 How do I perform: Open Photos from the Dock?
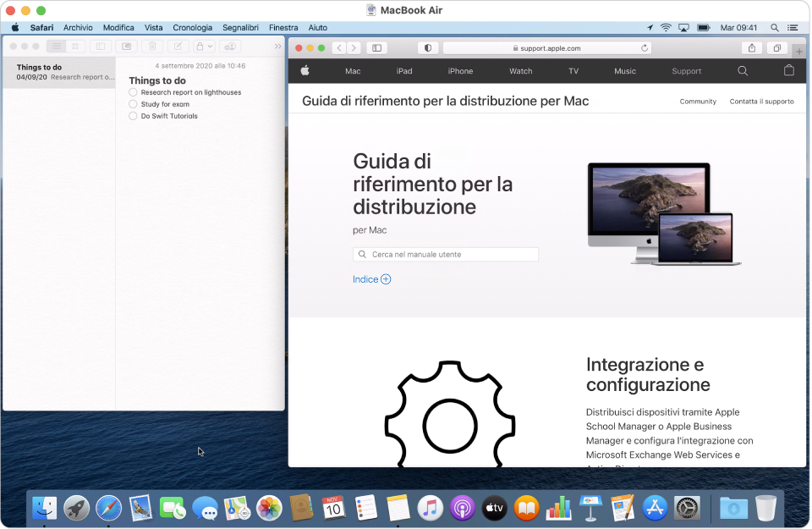[x=269, y=509]
